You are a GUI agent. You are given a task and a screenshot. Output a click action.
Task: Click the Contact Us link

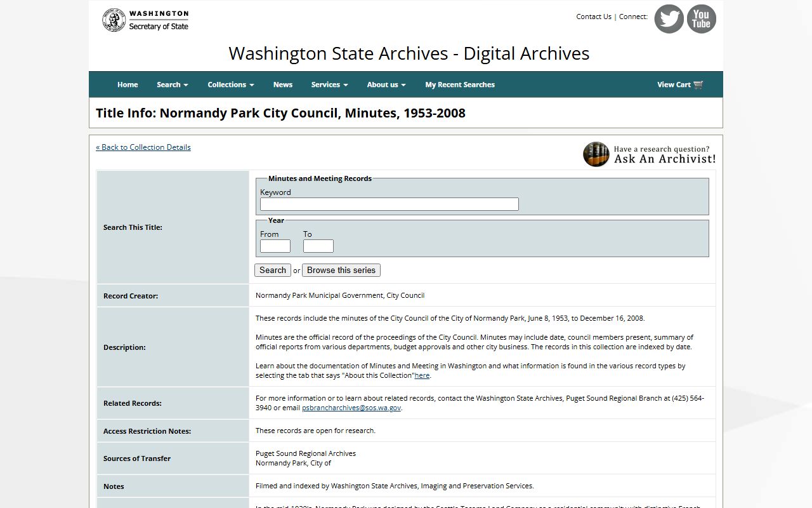tap(594, 17)
